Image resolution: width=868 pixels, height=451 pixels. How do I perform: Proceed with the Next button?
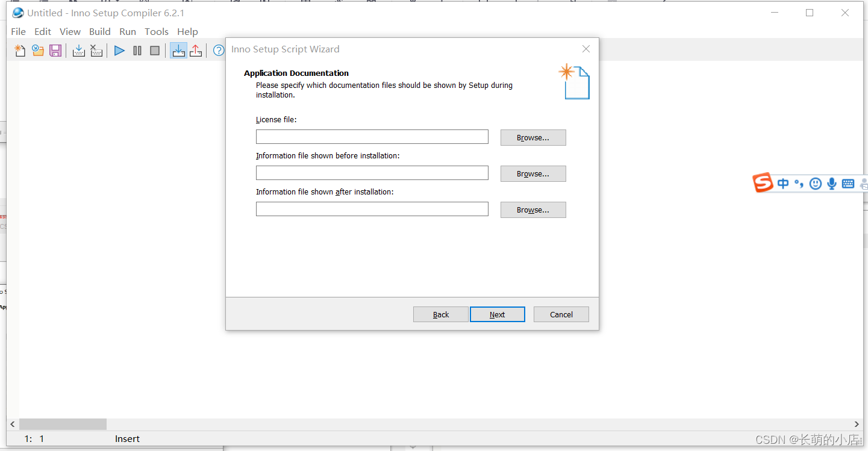pyautogui.click(x=498, y=314)
